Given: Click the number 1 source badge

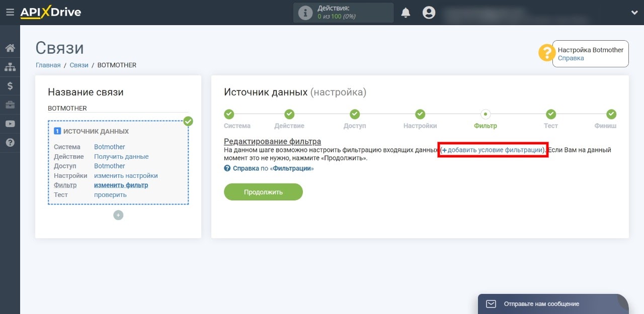Looking at the screenshot, I should coord(57,131).
